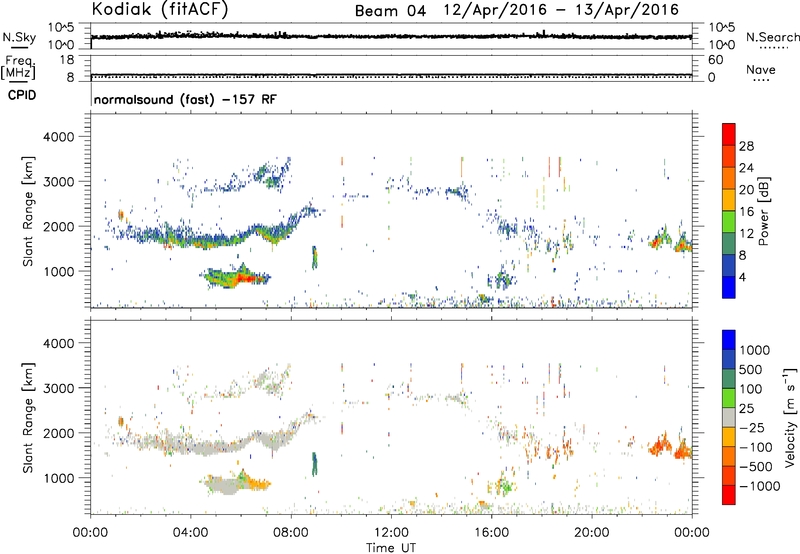This screenshot has height=554, width=800.
Task: Click the dotted line sample under Nave
Action: pyautogui.click(x=761, y=80)
